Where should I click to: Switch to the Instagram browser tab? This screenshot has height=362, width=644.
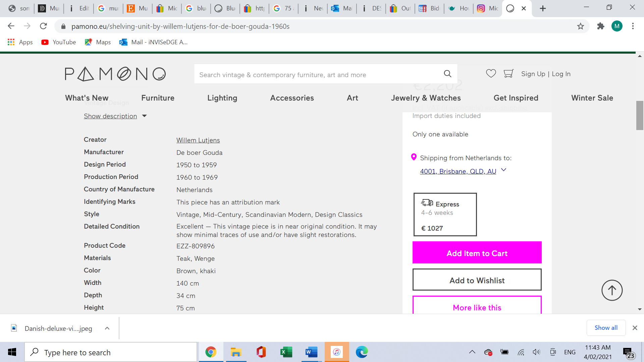pos(487,8)
